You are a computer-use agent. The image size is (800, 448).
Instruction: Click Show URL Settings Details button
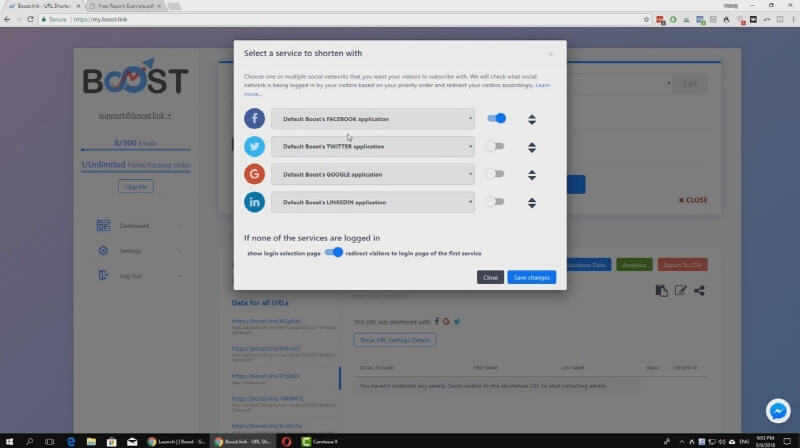click(x=395, y=340)
